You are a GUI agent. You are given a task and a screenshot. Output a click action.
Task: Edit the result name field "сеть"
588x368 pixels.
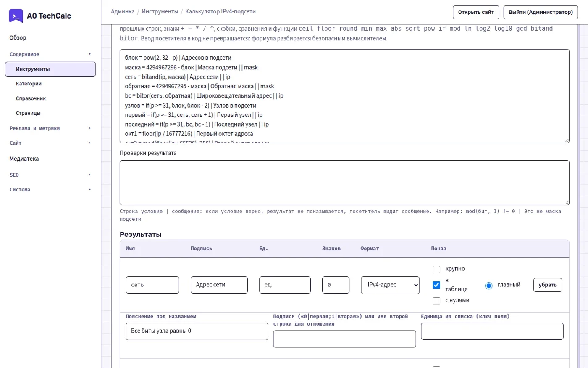pyautogui.click(x=152, y=285)
